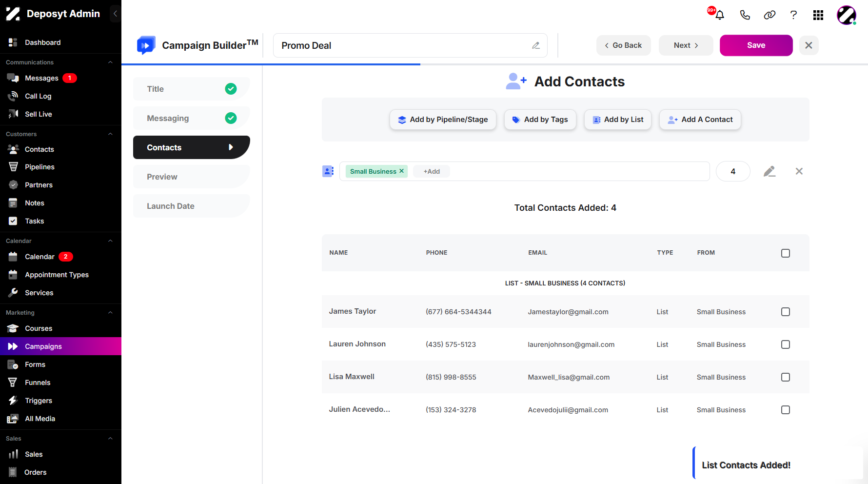The height and width of the screenshot is (484, 868).
Task: Remove the list row with X icon
Action: point(799,171)
